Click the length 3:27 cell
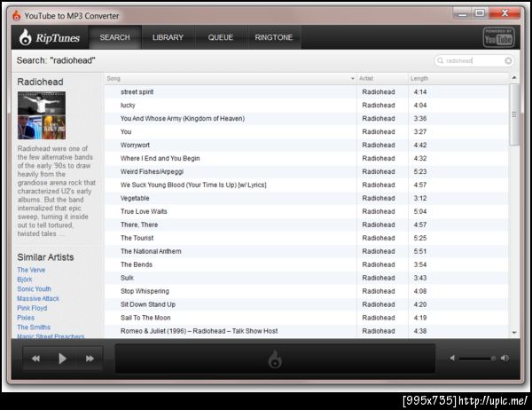This screenshot has height=410, width=532. [420, 131]
